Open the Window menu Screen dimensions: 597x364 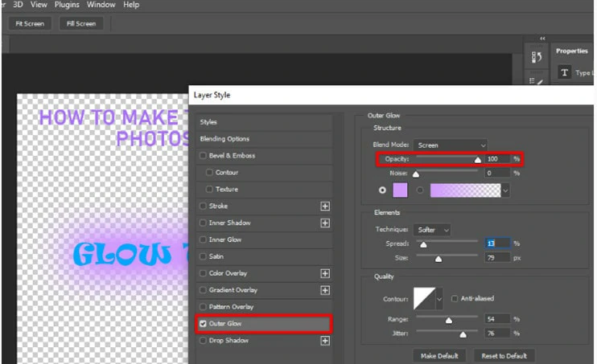tap(101, 5)
